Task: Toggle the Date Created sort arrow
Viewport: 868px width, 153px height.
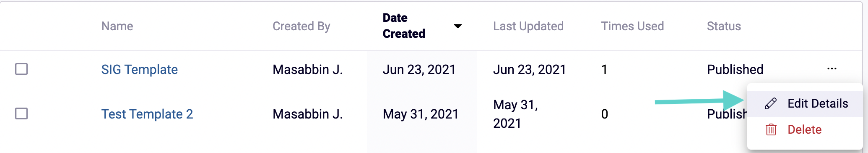Action: pos(458,26)
